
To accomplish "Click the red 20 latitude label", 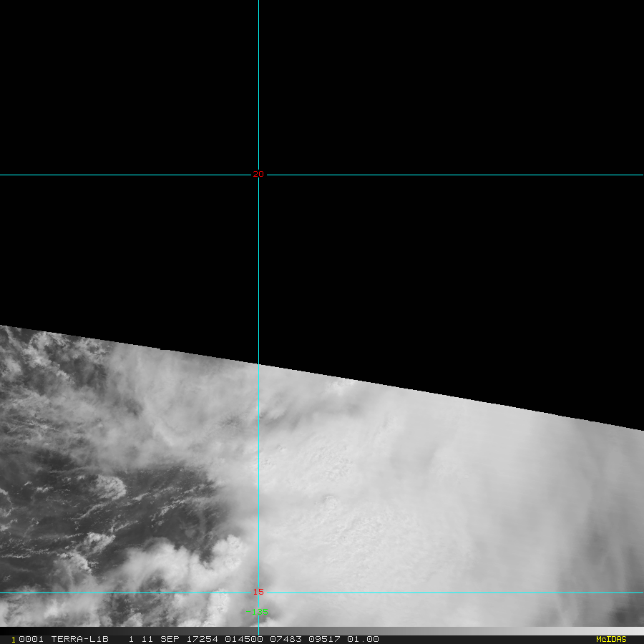I will (258, 174).
